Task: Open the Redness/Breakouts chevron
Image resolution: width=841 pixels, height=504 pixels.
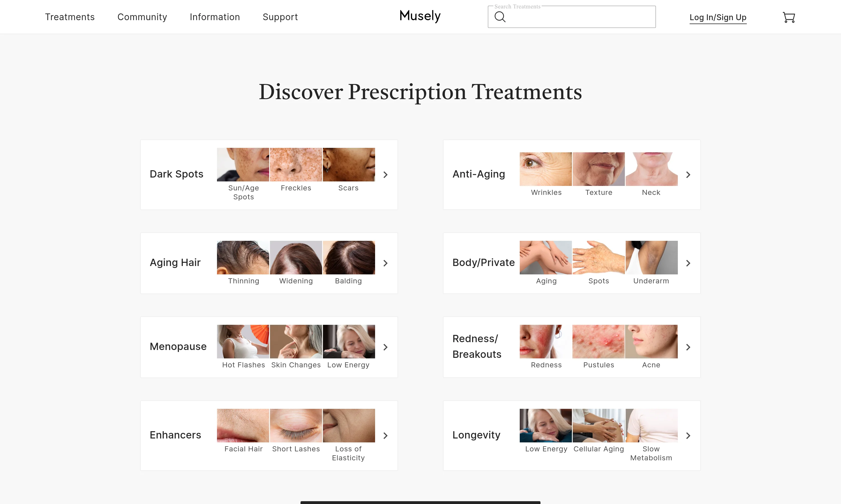Action: click(x=688, y=347)
